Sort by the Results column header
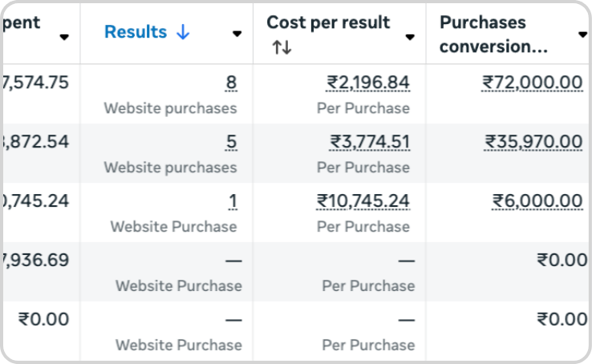Screen dimensions: 592x364 [136, 33]
